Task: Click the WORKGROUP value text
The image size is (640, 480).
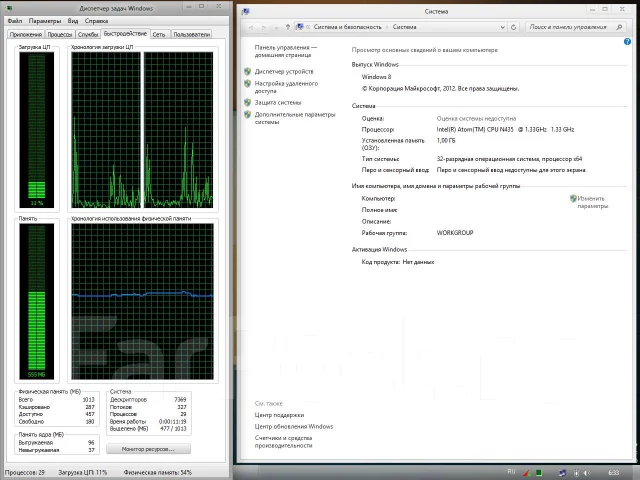Action: coord(455,233)
